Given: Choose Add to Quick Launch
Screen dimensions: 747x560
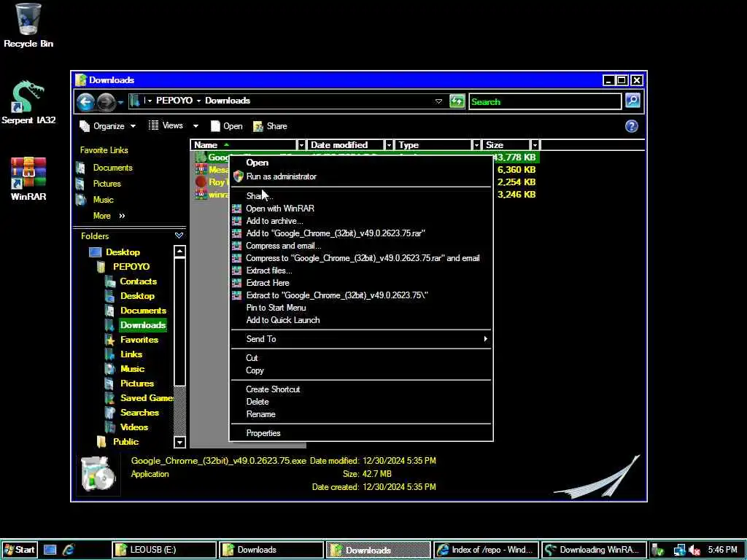Looking at the screenshot, I should [360, 320].
